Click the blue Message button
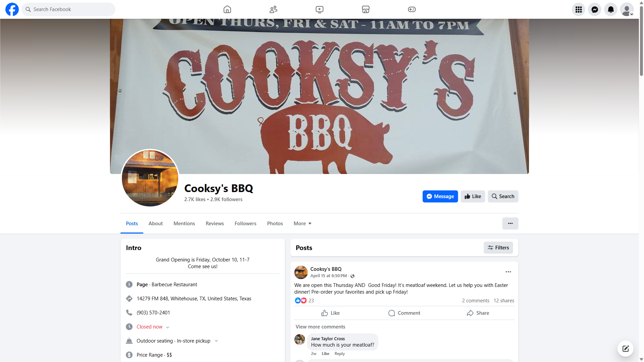 click(x=440, y=196)
